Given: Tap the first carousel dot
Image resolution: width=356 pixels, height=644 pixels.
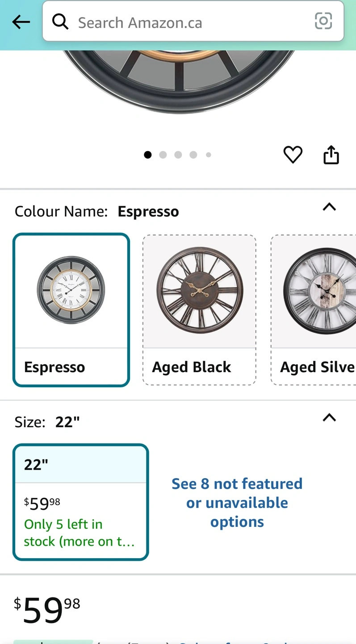Looking at the screenshot, I should [x=148, y=155].
